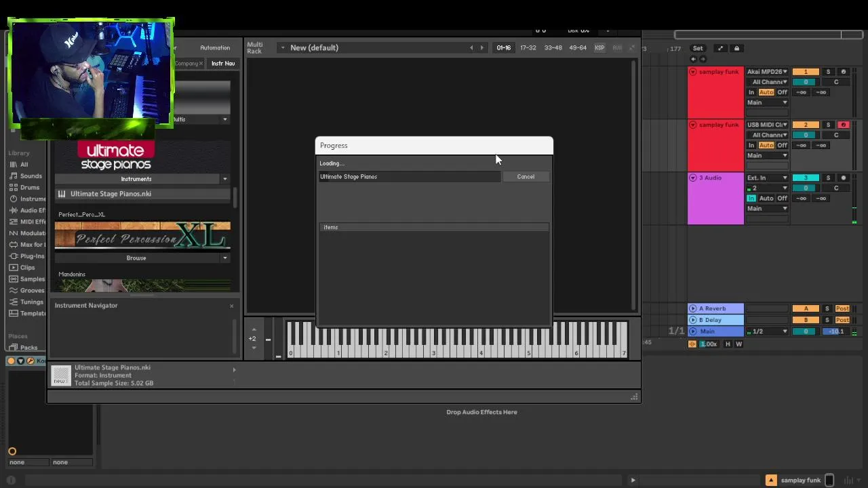Click the H button below mixer

728,344
